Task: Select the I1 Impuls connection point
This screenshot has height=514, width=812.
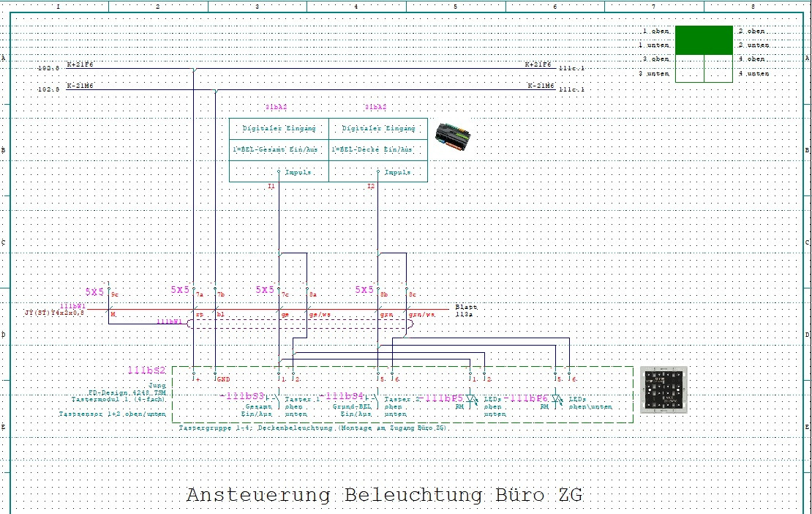Action: (x=279, y=171)
